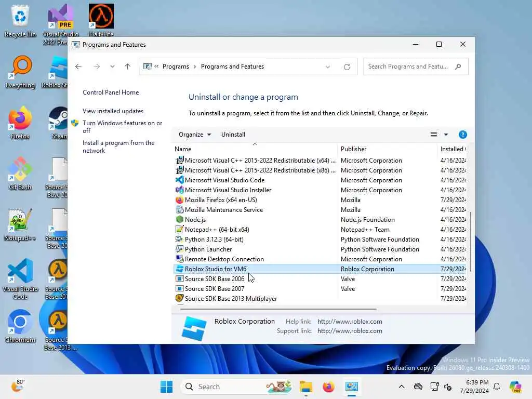Click Install a program from the network

(x=118, y=147)
